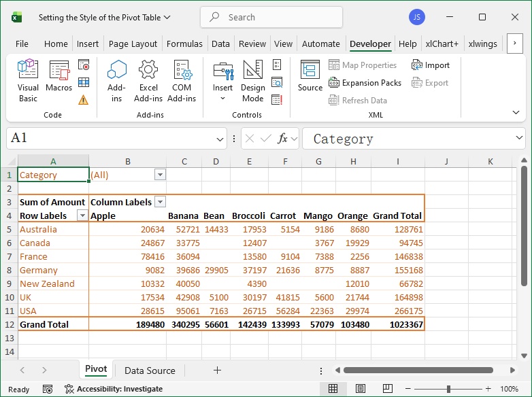Open the Column Labels filter dropdown
532x397 pixels.
[x=160, y=202]
